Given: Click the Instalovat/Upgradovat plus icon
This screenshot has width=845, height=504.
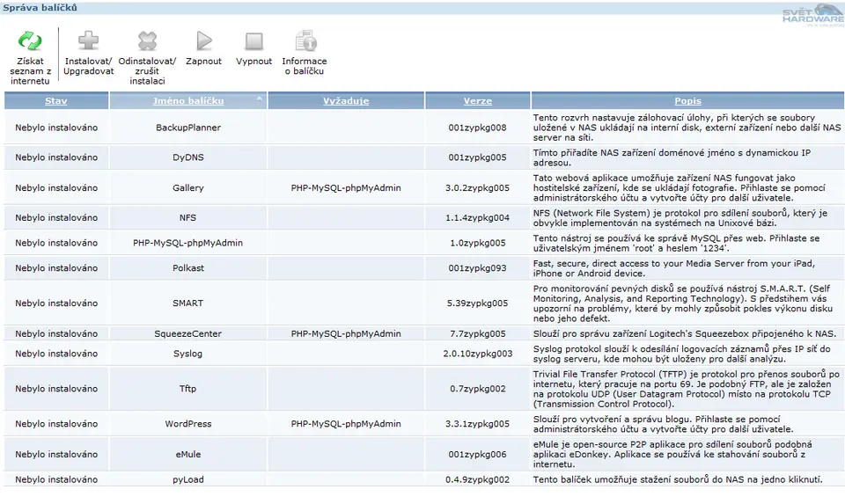Looking at the screenshot, I should (89, 41).
